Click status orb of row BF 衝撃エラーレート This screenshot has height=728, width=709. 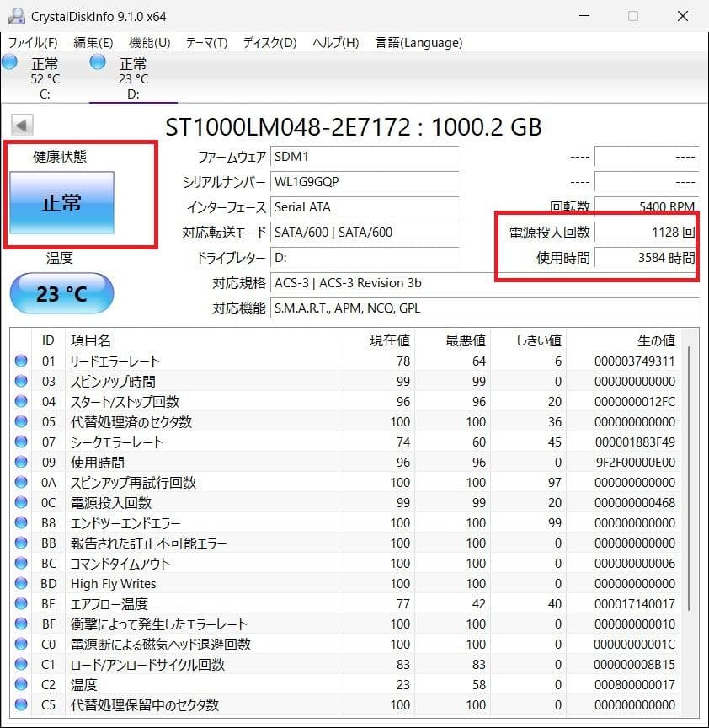coord(21,624)
